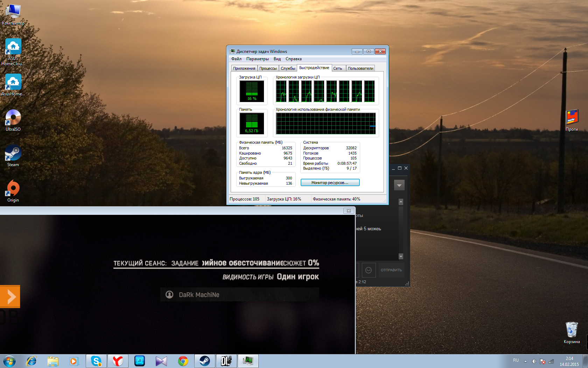Close the game overlay panel with X

[x=349, y=211]
